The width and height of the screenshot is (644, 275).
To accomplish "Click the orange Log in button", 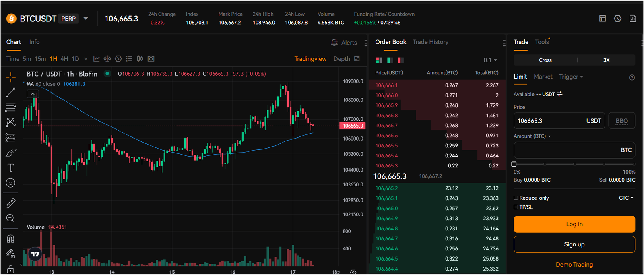I will coord(574,224).
